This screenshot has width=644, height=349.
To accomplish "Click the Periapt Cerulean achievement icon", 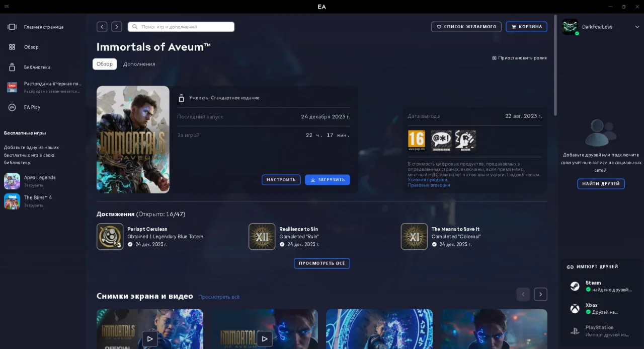I will click(110, 237).
